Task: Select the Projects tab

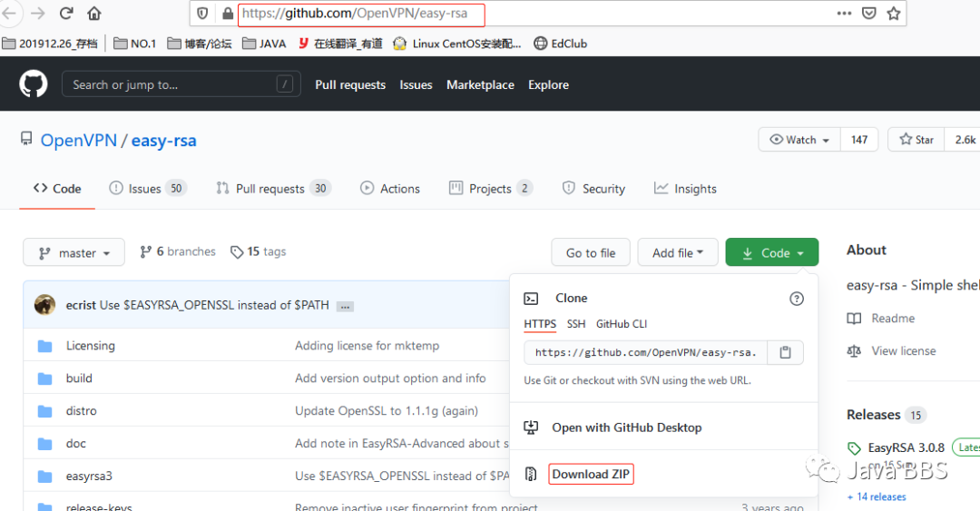Action: pyautogui.click(x=491, y=189)
